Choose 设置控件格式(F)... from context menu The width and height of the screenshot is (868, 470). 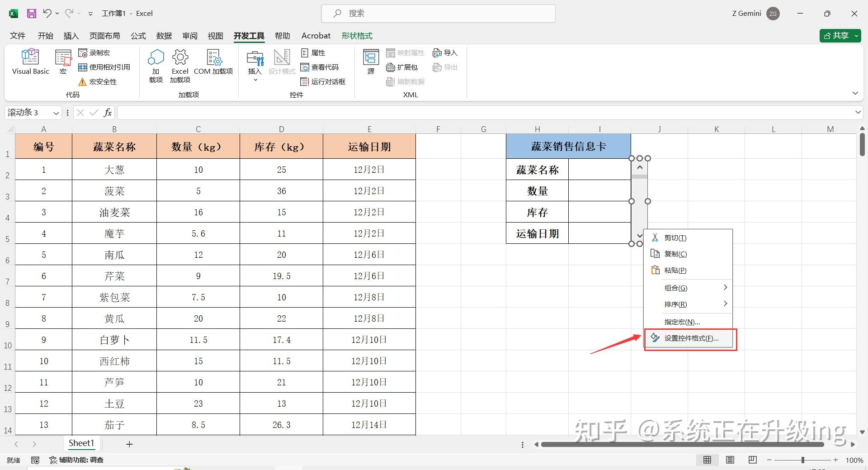click(x=688, y=338)
